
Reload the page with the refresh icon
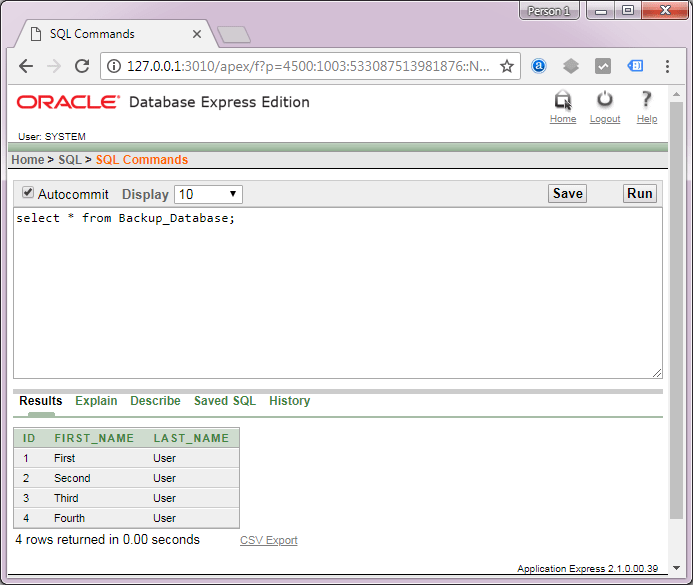tap(82, 66)
